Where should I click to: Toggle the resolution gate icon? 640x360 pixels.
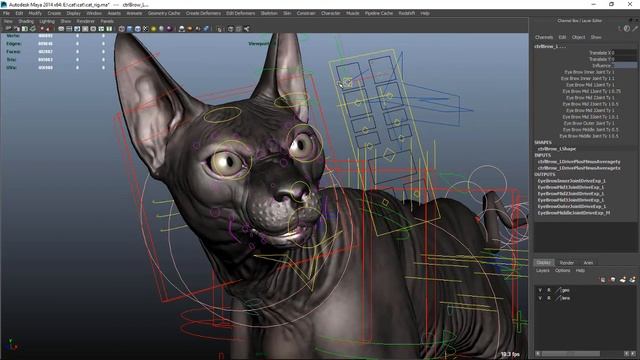coord(78,29)
